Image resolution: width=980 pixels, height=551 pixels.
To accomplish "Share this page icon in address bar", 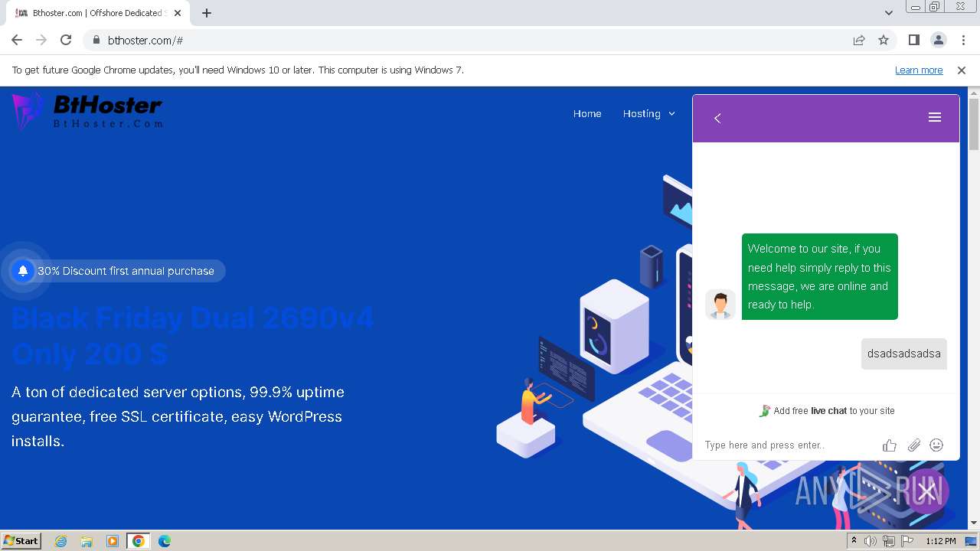I will (x=859, y=40).
